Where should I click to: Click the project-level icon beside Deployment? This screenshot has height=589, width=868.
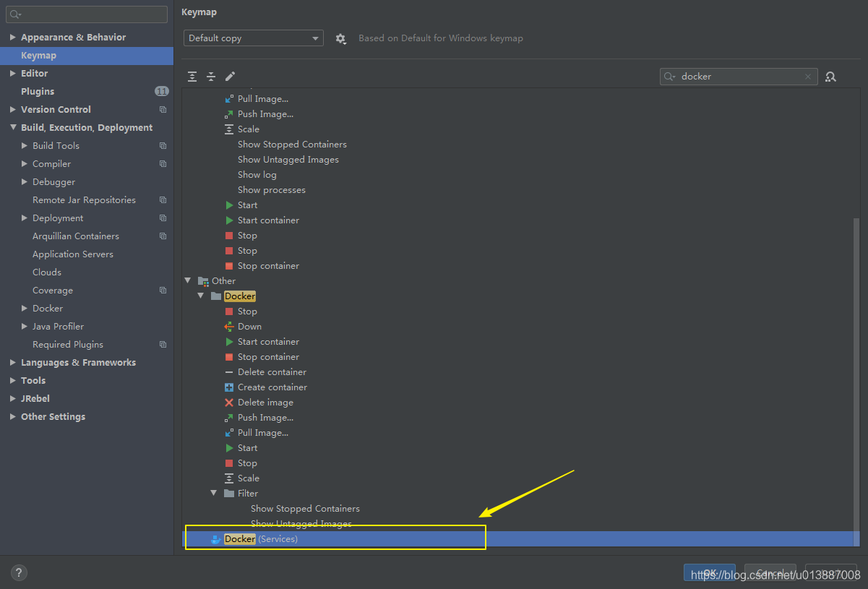pos(163,218)
